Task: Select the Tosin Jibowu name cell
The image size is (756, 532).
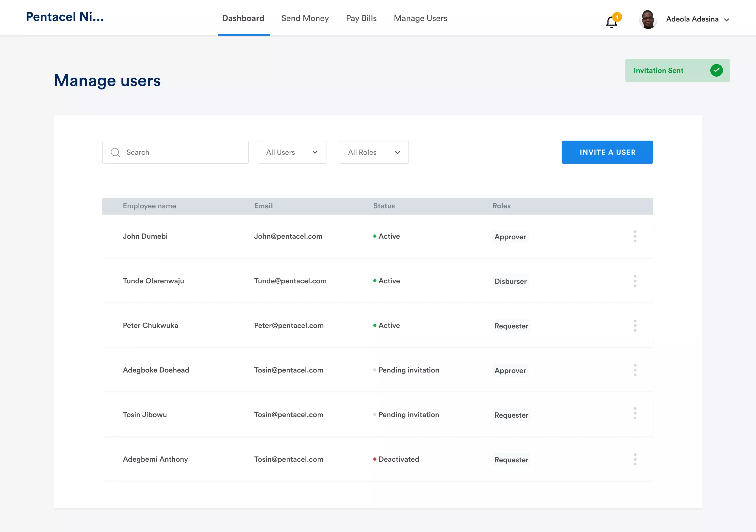Action: coord(145,414)
